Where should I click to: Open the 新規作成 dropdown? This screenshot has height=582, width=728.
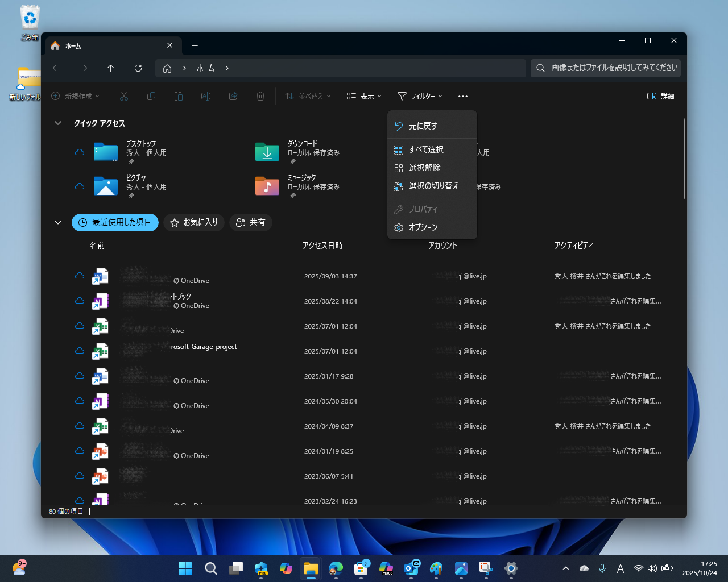click(x=76, y=97)
